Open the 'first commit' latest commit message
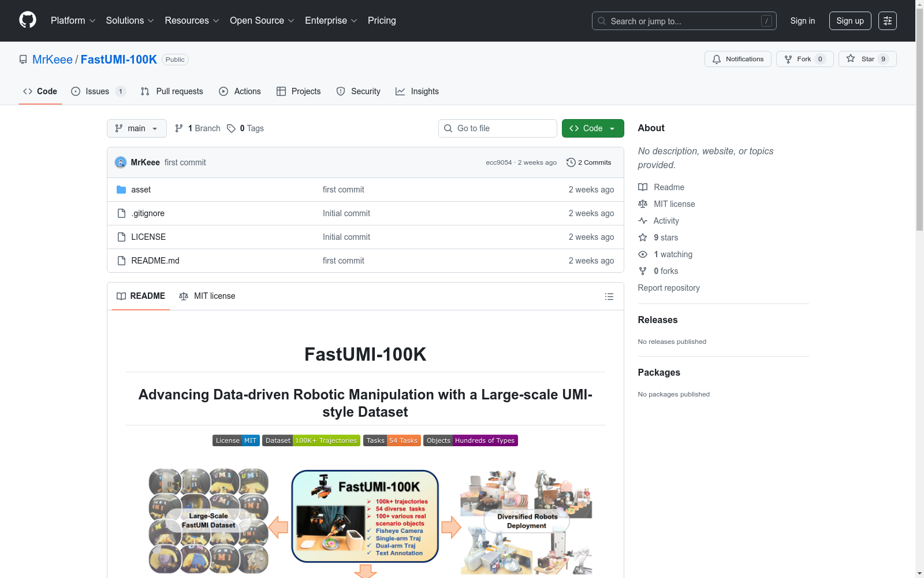The height and width of the screenshot is (578, 924). pos(185,162)
